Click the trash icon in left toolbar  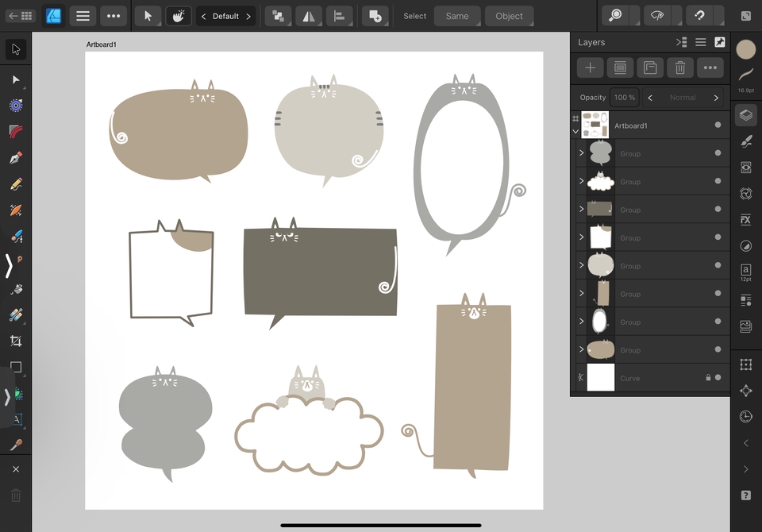pyautogui.click(x=16, y=495)
